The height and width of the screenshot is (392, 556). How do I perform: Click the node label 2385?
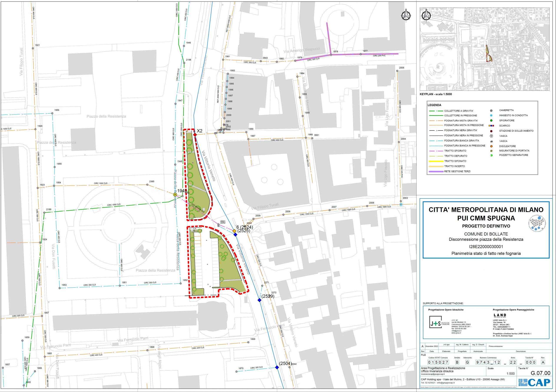(152, 181)
